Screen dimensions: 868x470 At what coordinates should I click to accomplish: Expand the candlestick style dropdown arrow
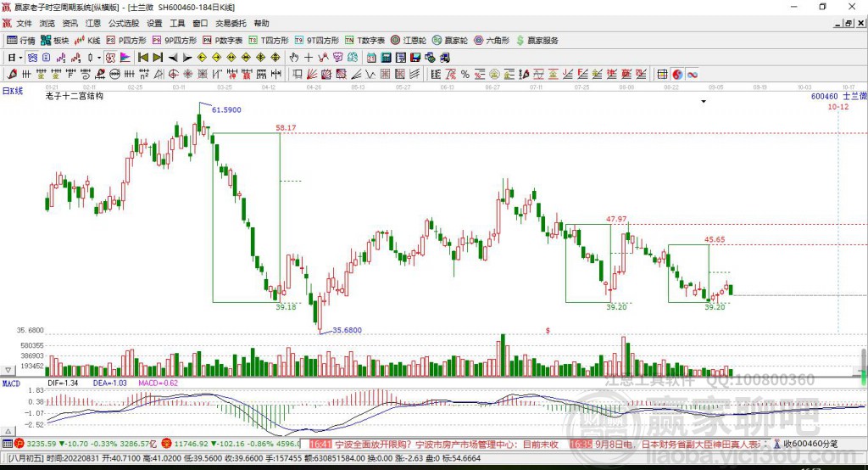[x=99, y=58]
